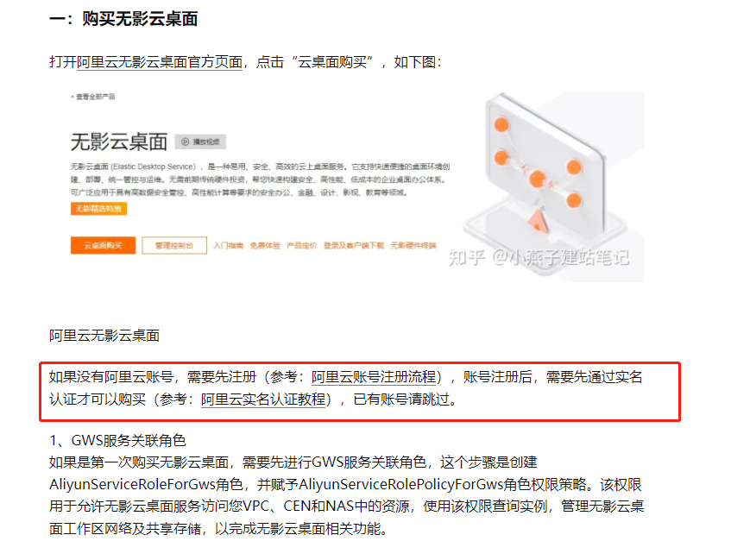Click the 管理控制台 outlined button

pos(174,245)
